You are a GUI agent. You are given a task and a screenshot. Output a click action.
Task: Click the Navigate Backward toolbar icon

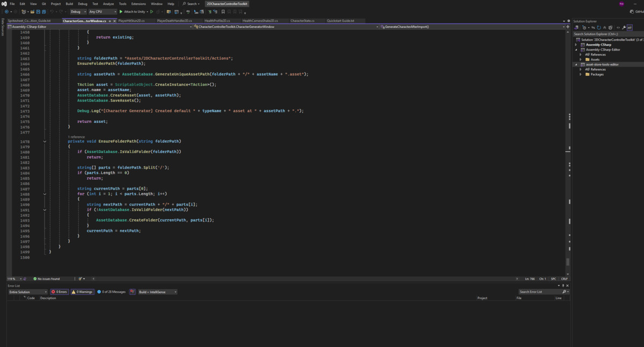click(x=6, y=11)
